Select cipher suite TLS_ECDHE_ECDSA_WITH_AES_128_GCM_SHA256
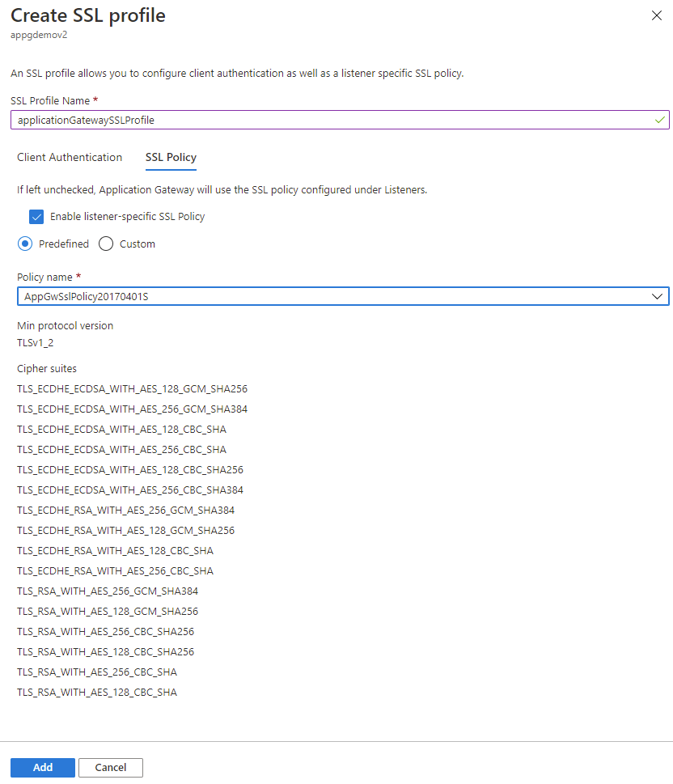 pos(133,388)
